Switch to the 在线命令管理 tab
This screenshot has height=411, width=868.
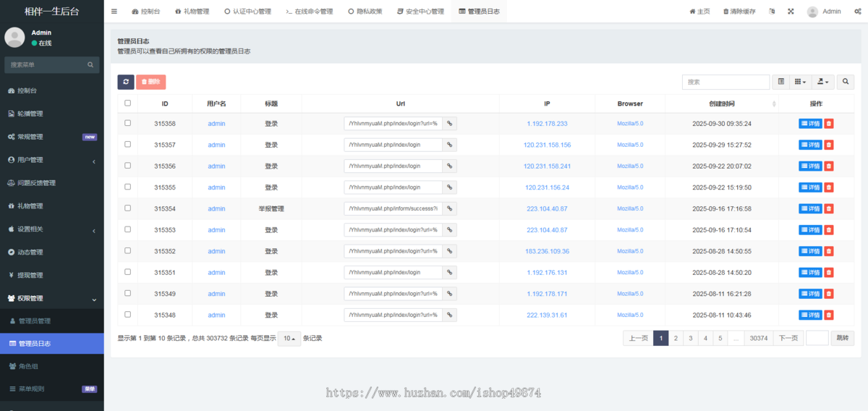pos(310,12)
